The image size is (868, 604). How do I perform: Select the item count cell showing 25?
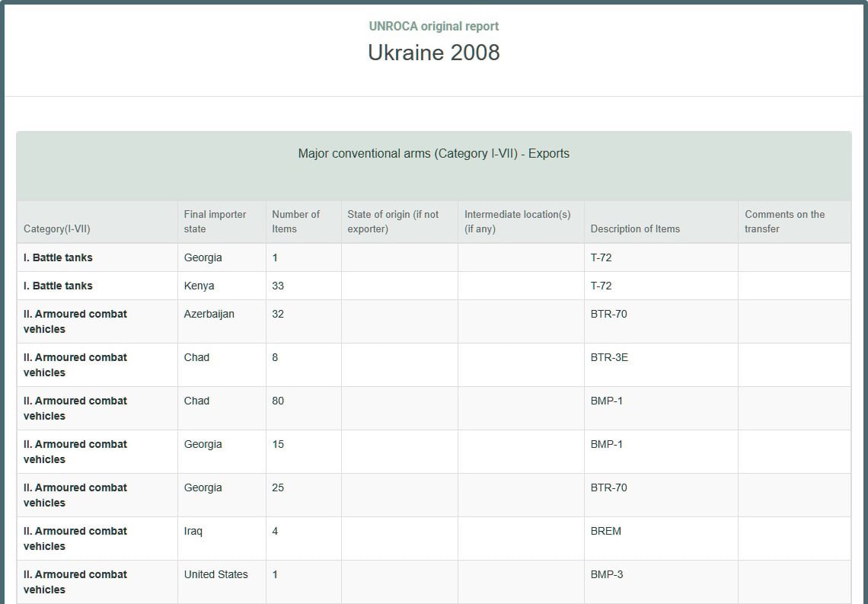(278, 487)
